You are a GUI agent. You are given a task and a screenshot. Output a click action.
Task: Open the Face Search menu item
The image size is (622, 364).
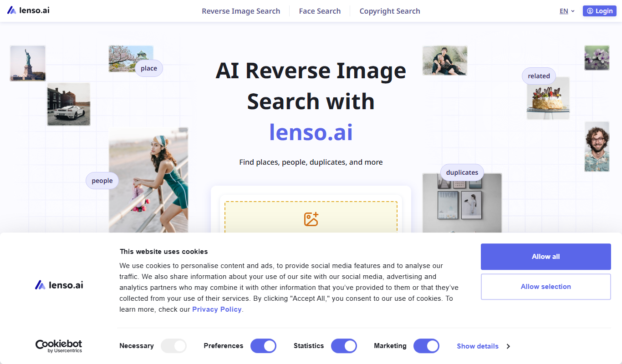[320, 11]
